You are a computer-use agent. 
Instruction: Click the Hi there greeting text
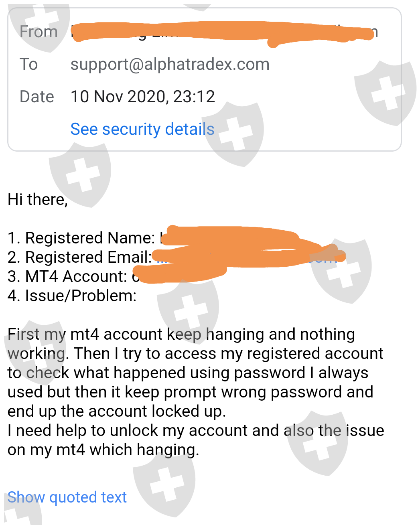tap(38, 199)
